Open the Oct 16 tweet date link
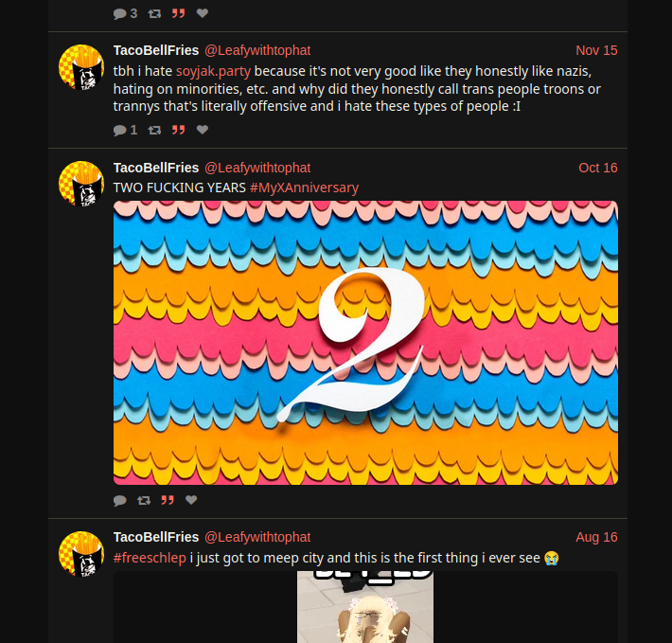 [x=598, y=168]
